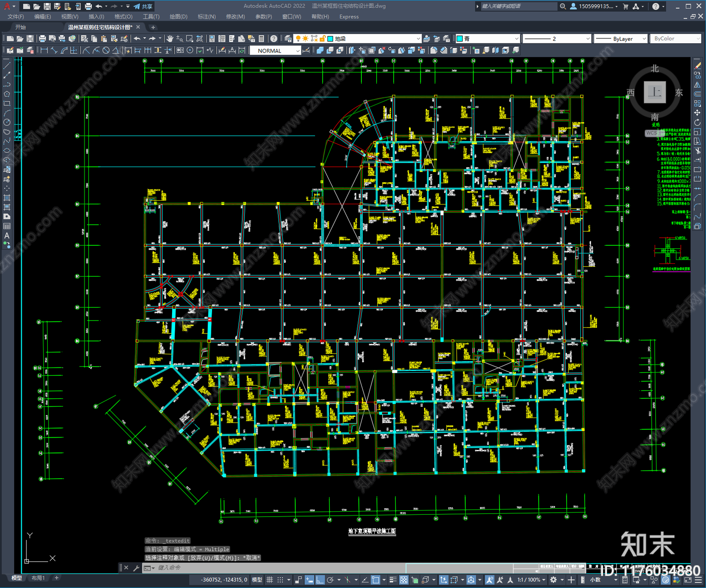Open the Layer Properties manager icon
706x588 pixels.
click(288, 39)
